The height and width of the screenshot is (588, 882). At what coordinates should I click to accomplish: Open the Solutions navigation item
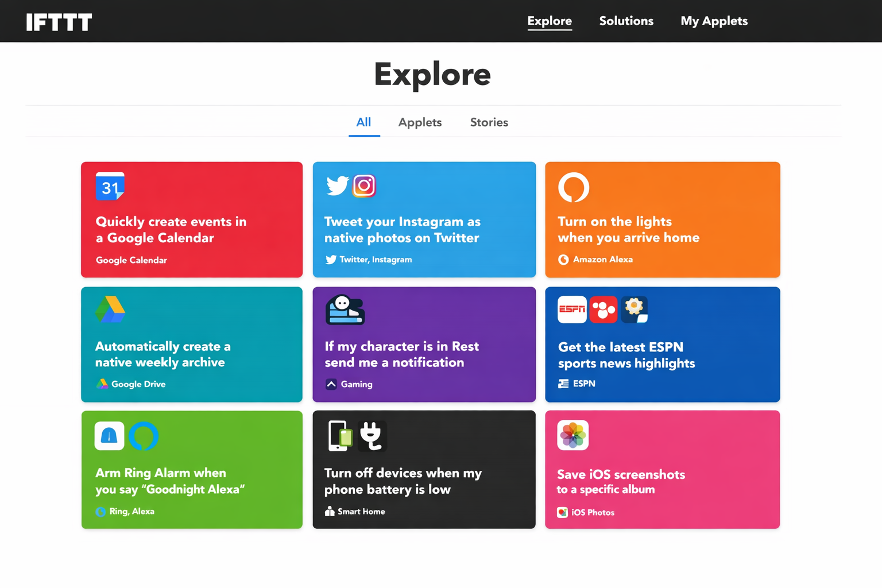[x=626, y=21]
